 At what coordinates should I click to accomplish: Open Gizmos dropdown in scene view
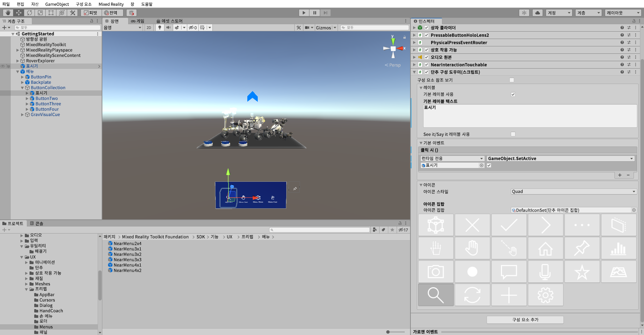(x=326, y=28)
